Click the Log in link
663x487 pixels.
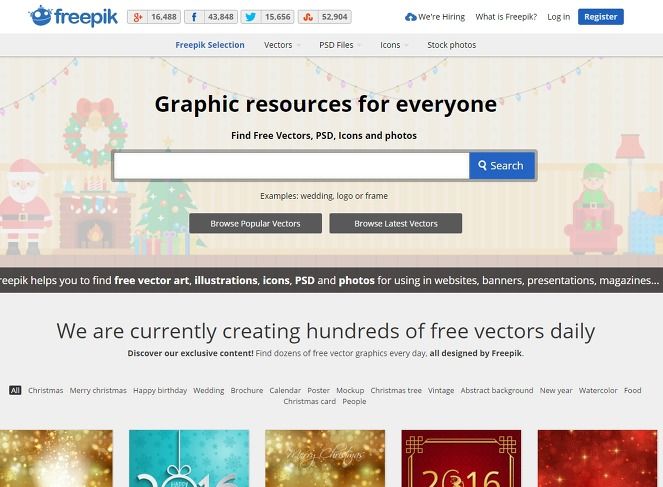click(559, 17)
